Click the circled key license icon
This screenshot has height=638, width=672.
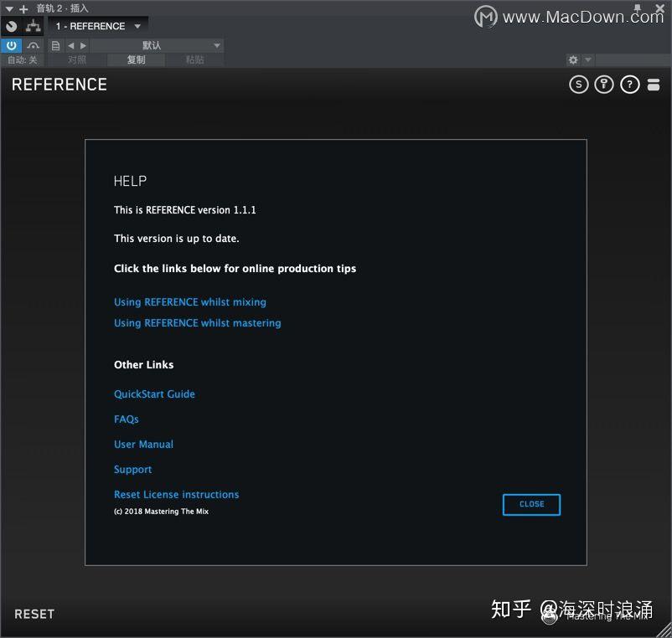pos(604,85)
